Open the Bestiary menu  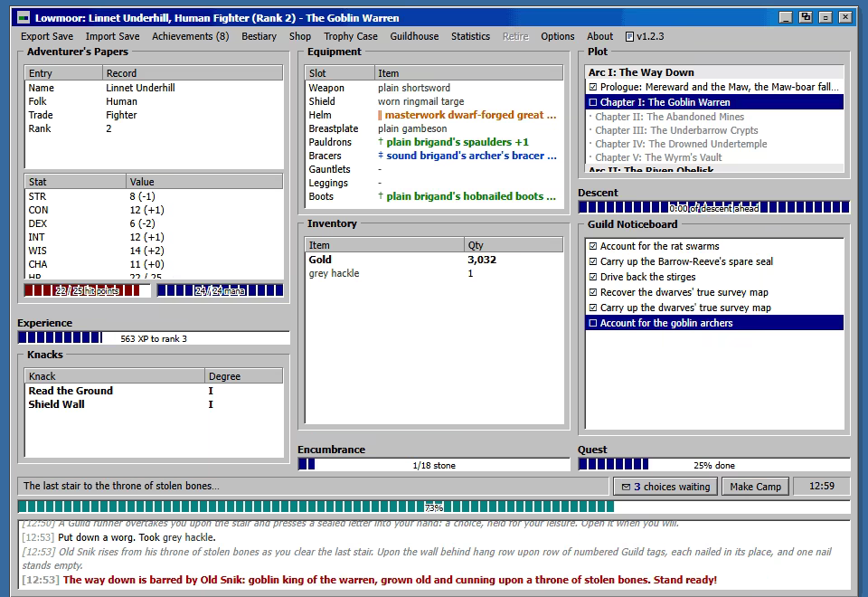(259, 36)
